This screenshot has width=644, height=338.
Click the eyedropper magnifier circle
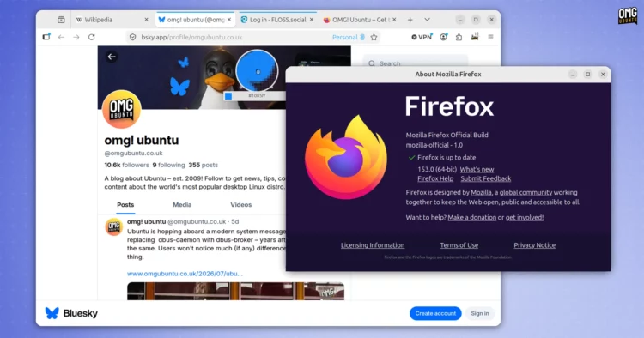point(257,70)
